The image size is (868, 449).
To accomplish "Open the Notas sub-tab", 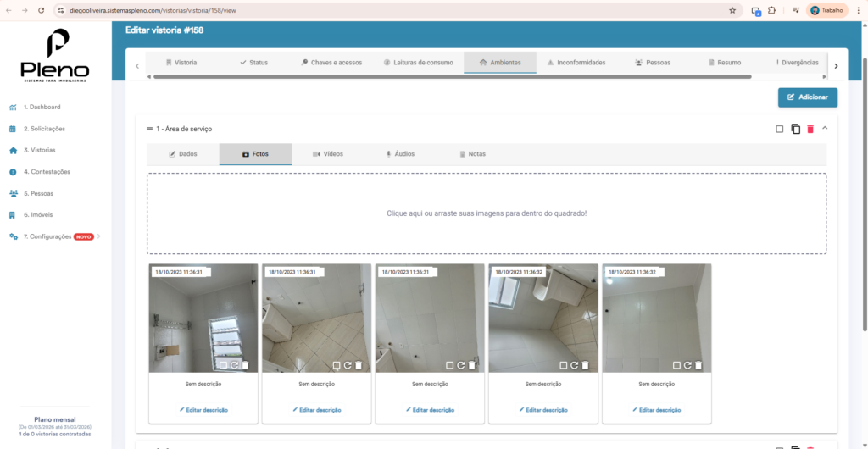I will point(472,154).
